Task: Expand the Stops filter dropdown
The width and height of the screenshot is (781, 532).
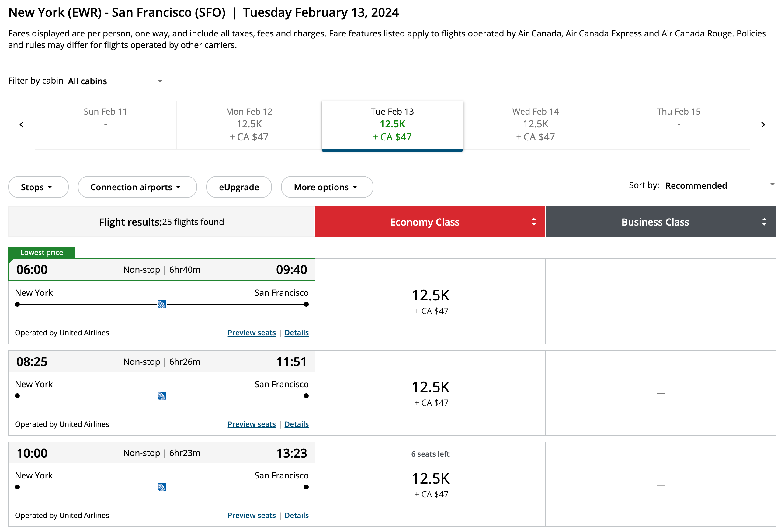Action: tap(38, 187)
